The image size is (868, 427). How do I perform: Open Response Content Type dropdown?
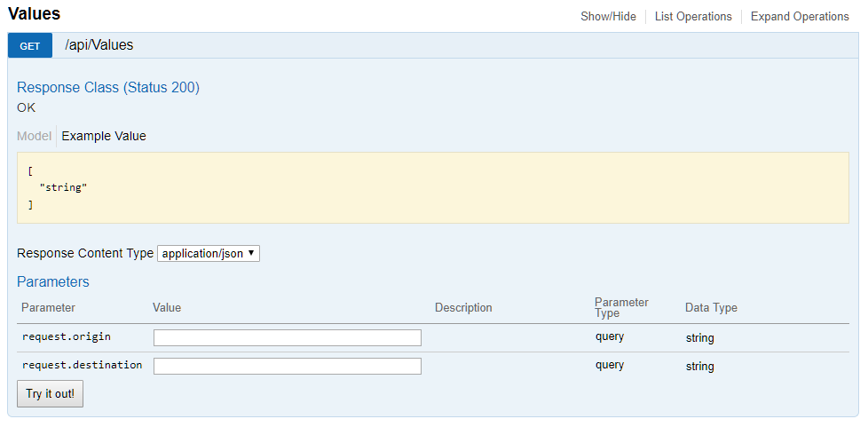pos(209,254)
